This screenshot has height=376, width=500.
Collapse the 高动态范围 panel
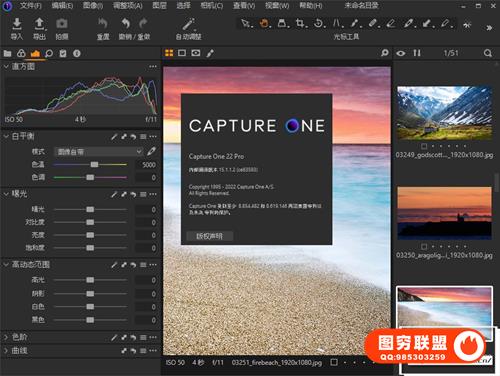(6, 265)
